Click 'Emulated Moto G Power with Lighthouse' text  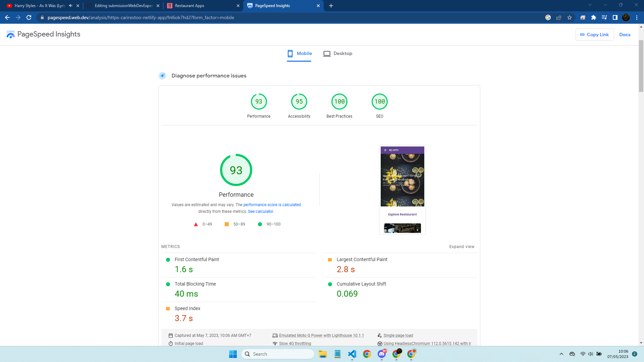point(321,336)
